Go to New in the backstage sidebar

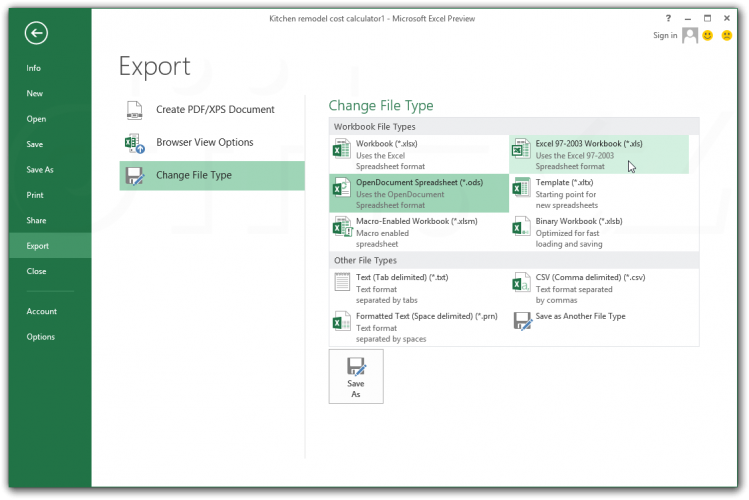[34, 94]
